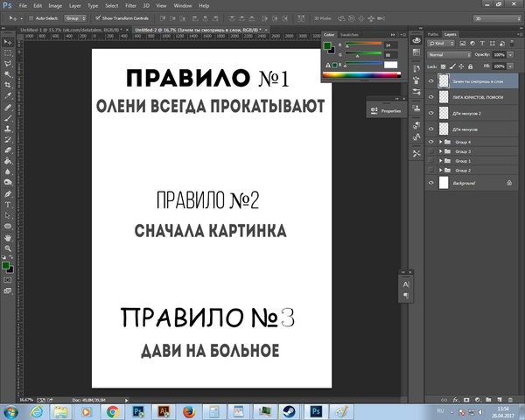Select the Paint Bucket tool

point(7,161)
